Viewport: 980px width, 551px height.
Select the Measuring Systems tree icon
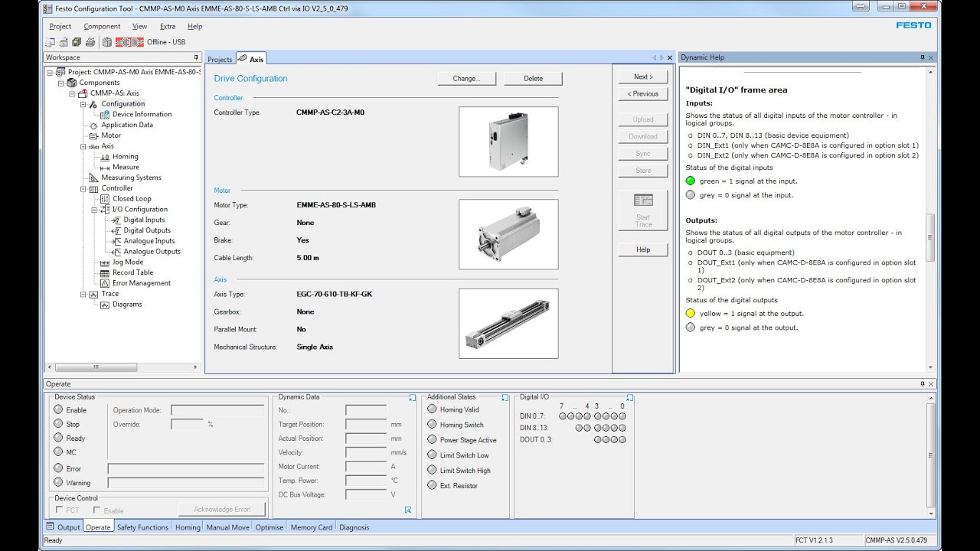pos(94,178)
